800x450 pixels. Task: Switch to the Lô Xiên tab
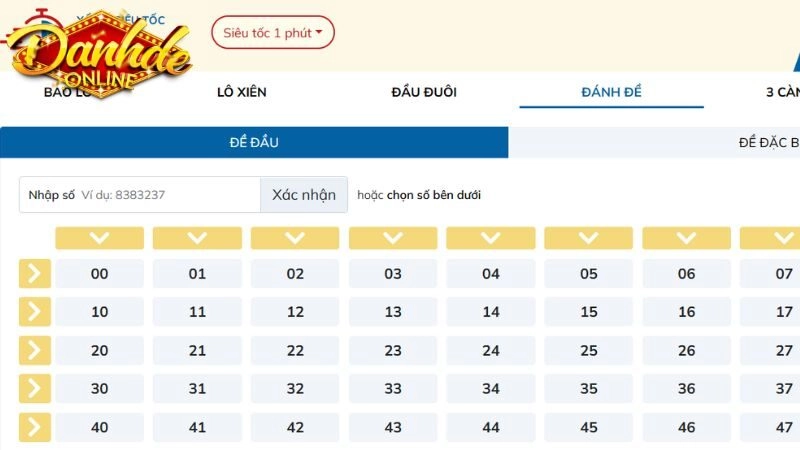click(x=242, y=93)
